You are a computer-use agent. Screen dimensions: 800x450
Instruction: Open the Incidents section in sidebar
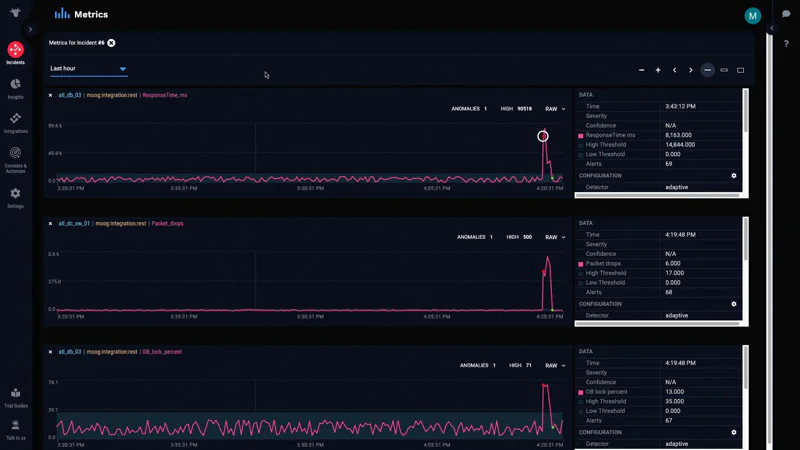coord(15,50)
